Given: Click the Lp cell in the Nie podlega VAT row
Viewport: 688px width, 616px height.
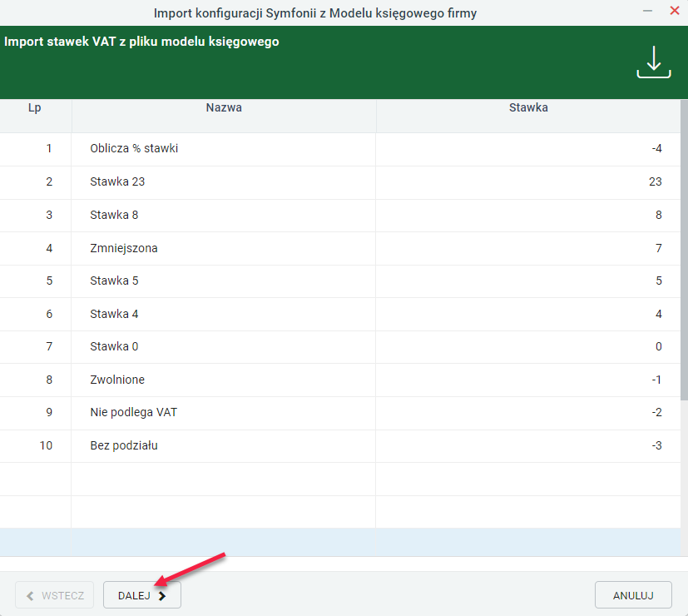Looking at the screenshot, I should coord(35,413).
